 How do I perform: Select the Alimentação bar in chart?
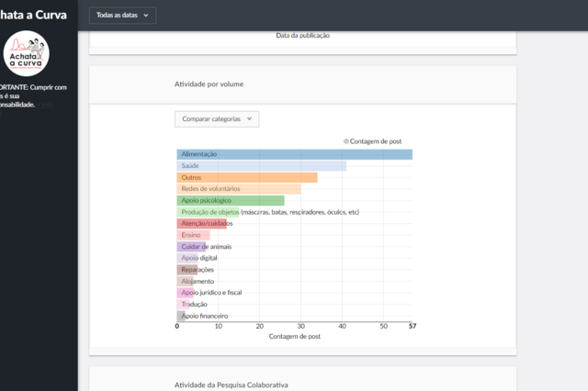click(294, 154)
